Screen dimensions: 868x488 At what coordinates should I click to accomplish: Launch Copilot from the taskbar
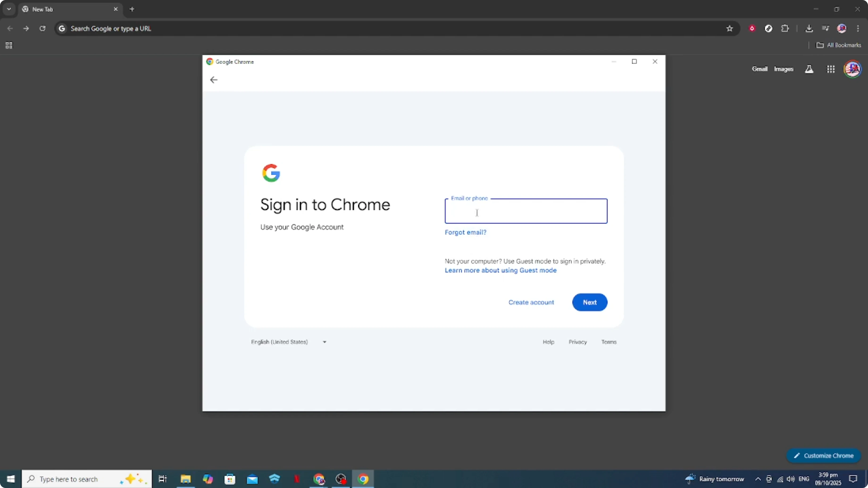tap(208, 479)
